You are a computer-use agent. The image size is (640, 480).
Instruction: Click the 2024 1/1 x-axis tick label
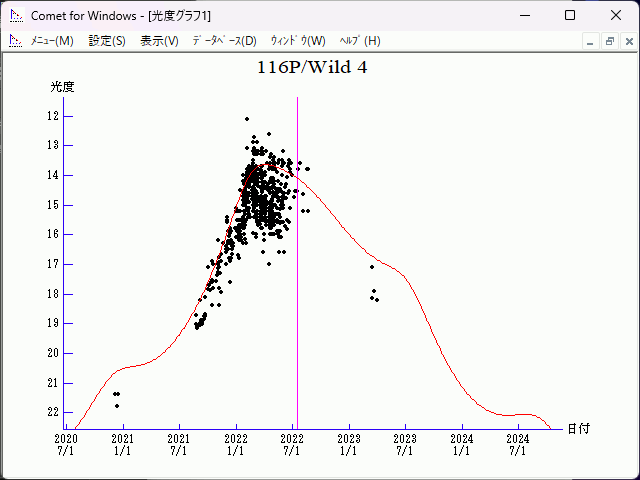point(462,445)
